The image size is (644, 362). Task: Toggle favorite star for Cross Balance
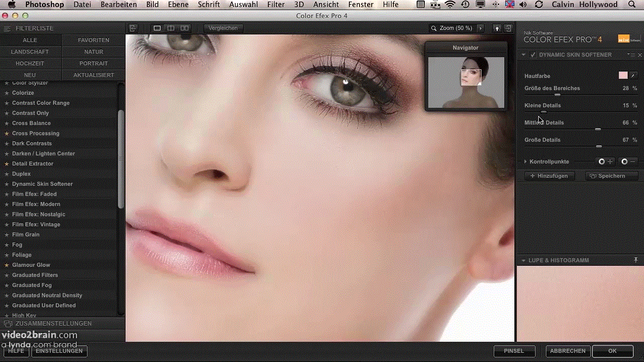7,123
